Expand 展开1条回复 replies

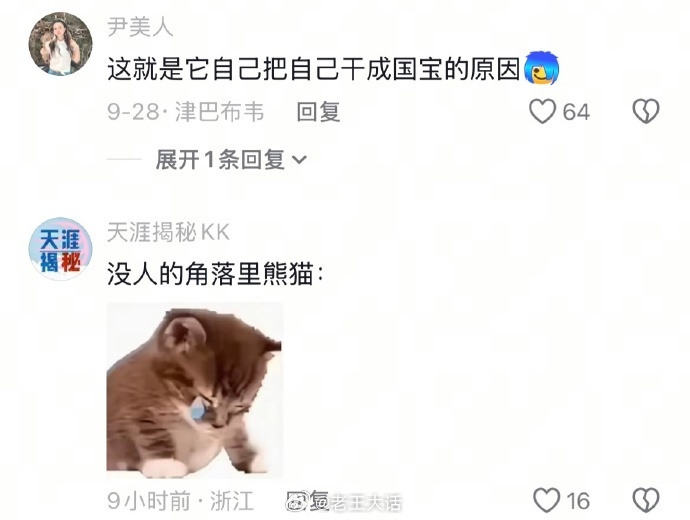pyautogui.click(x=231, y=159)
